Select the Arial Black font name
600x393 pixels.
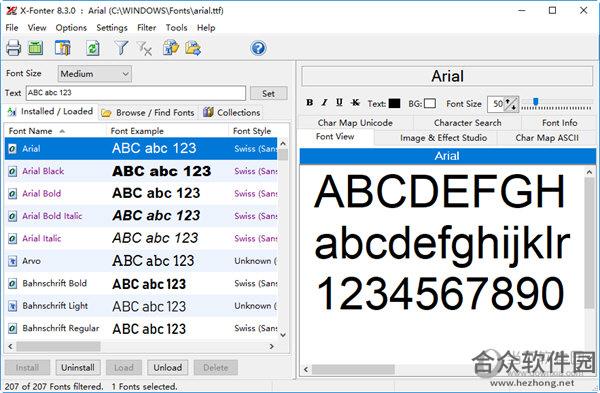click(43, 171)
